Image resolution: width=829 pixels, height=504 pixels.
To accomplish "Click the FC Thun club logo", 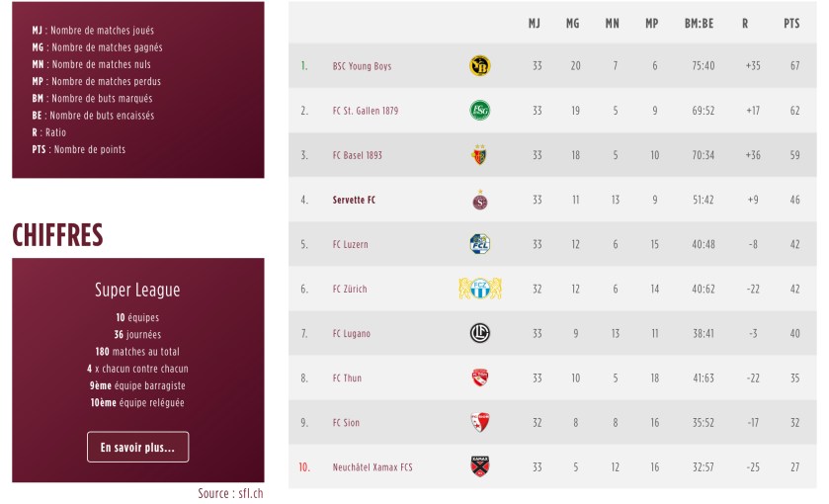I will click(x=480, y=378).
